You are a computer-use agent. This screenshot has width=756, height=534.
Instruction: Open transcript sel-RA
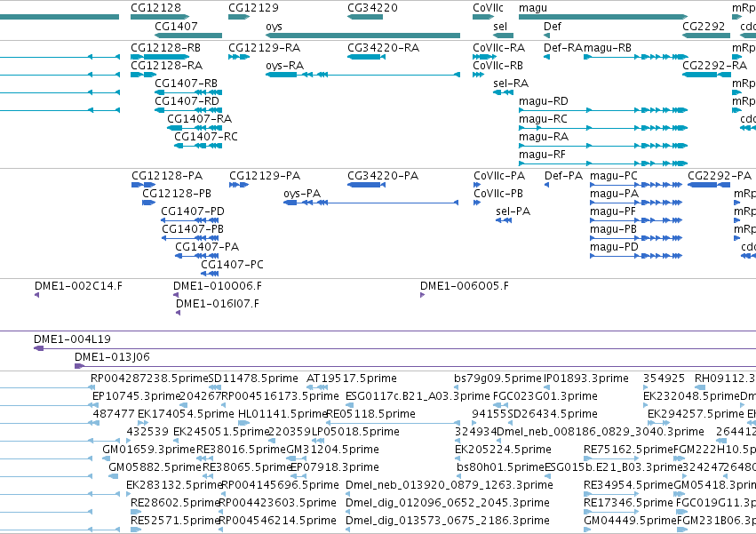coord(511,84)
